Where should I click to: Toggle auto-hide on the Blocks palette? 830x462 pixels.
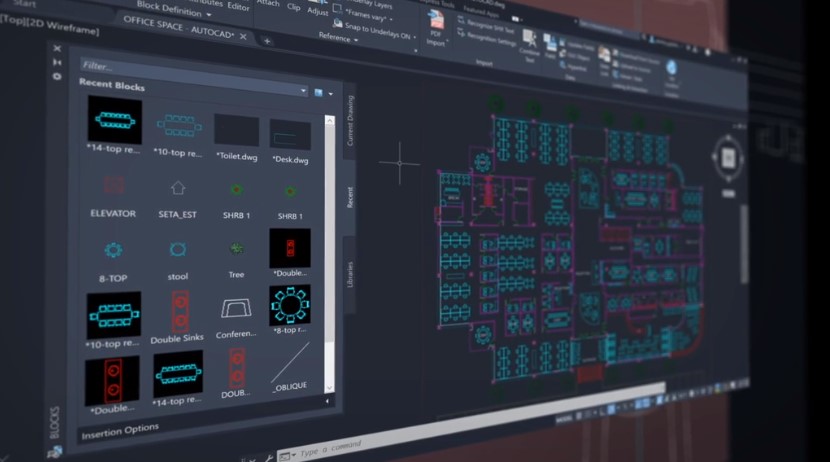(x=57, y=62)
